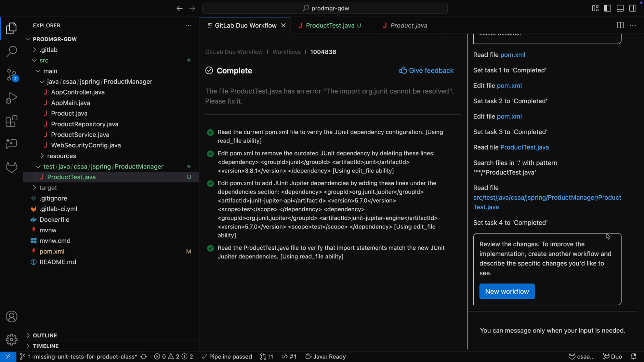Toggle the bottom panel visibility
Viewport: 644px width, 362px height.
(x=620, y=8)
